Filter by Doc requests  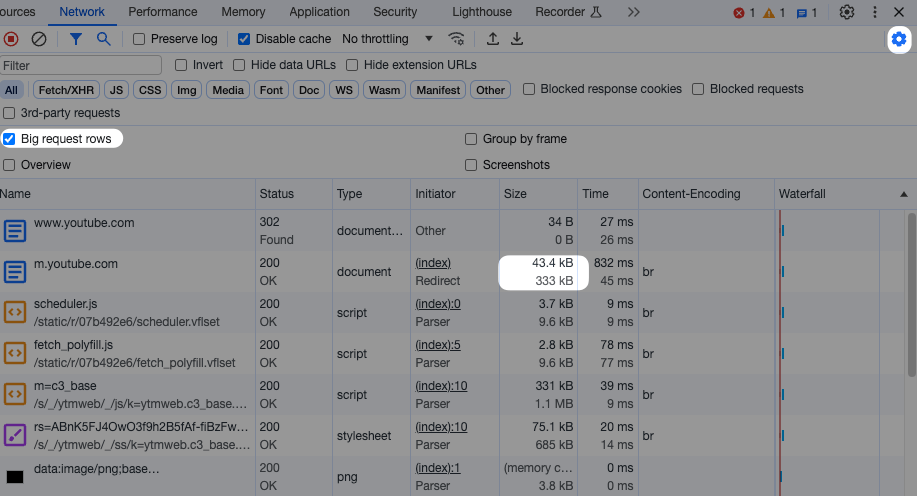pyautogui.click(x=309, y=90)
